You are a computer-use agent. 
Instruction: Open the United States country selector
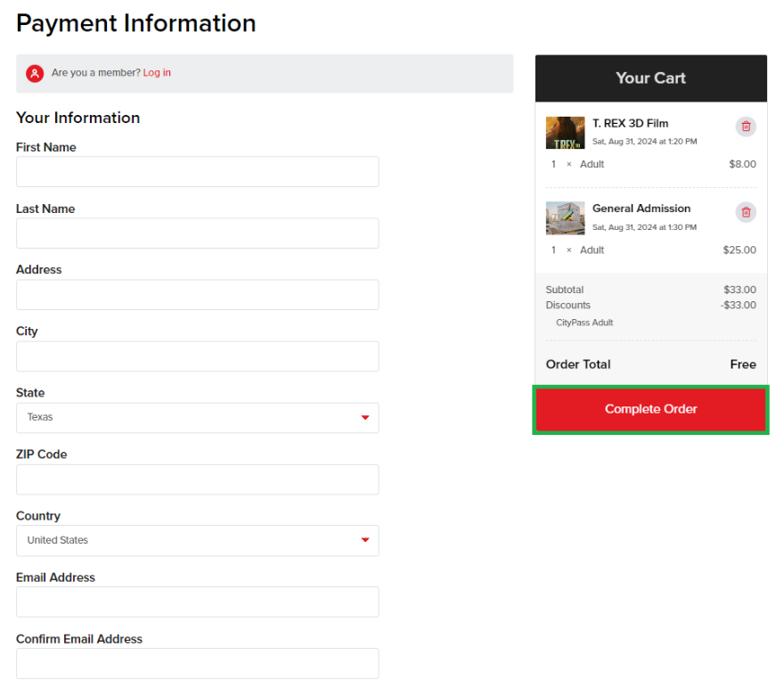click(x=198, y=540)
